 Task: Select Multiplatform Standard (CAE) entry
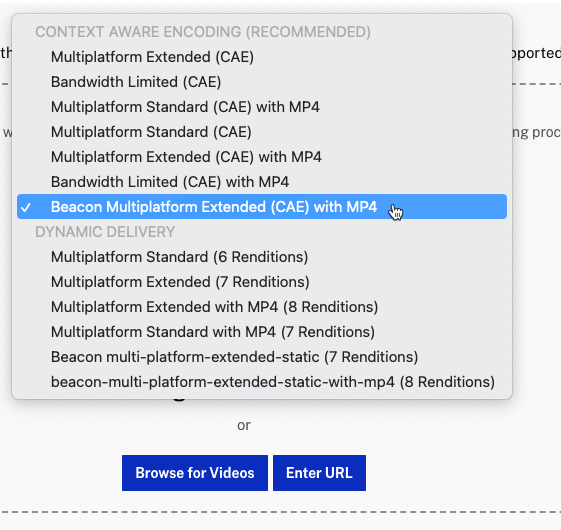[x=262, y=132]
